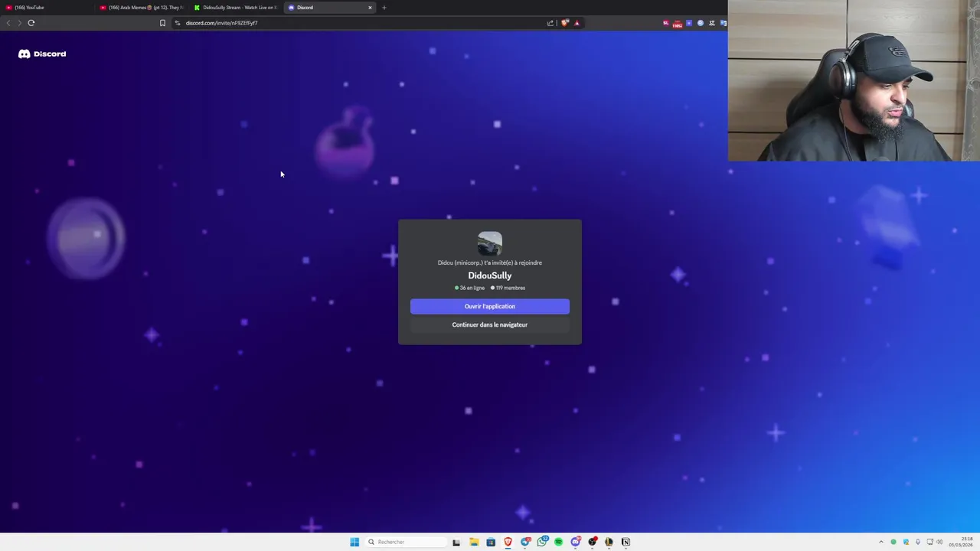Open Task View on the taskbar
The width and height of the screenshot is (980, 551).
pyautogui.click(x=456, y=542)
